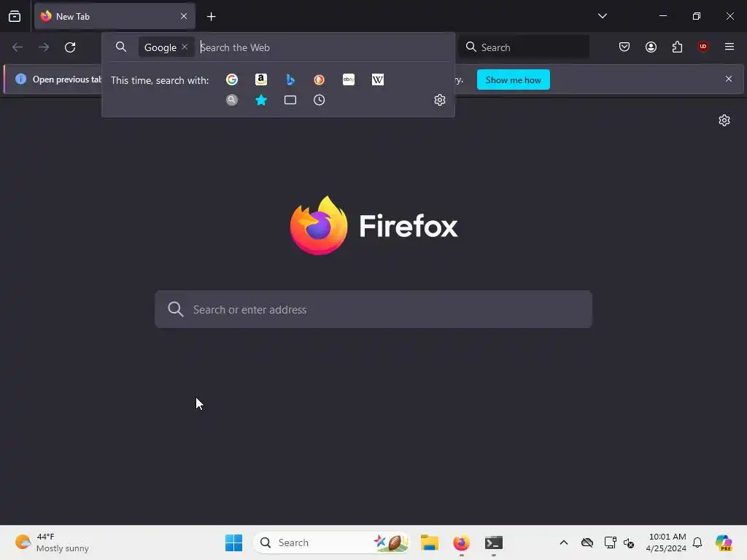Viewport: 747px width, 560px height.
Task: Go forward one page
Action: [x=44, y=47]
